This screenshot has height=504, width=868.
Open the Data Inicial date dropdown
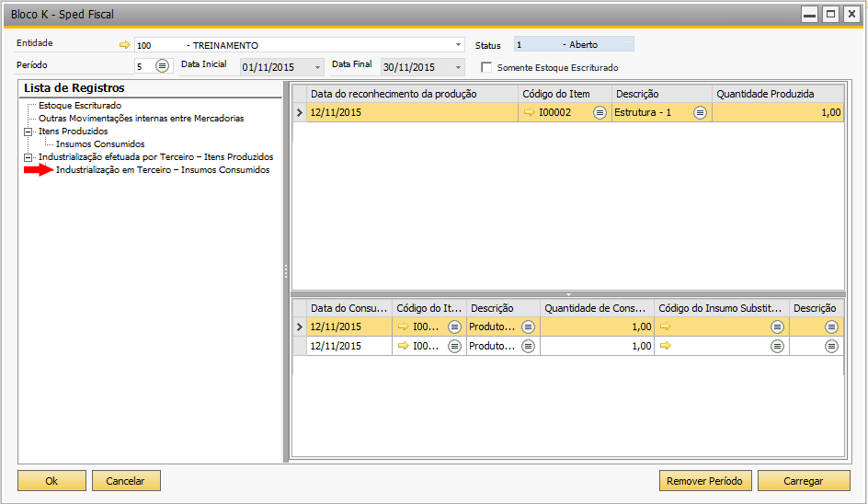[x=317, y=67]
